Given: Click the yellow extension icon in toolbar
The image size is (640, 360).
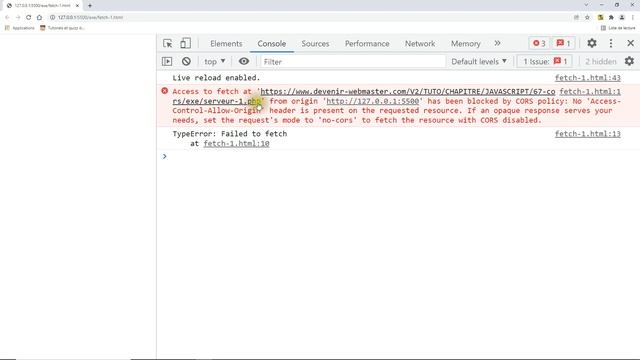Looking at the screenshot, I should [600, 17].
